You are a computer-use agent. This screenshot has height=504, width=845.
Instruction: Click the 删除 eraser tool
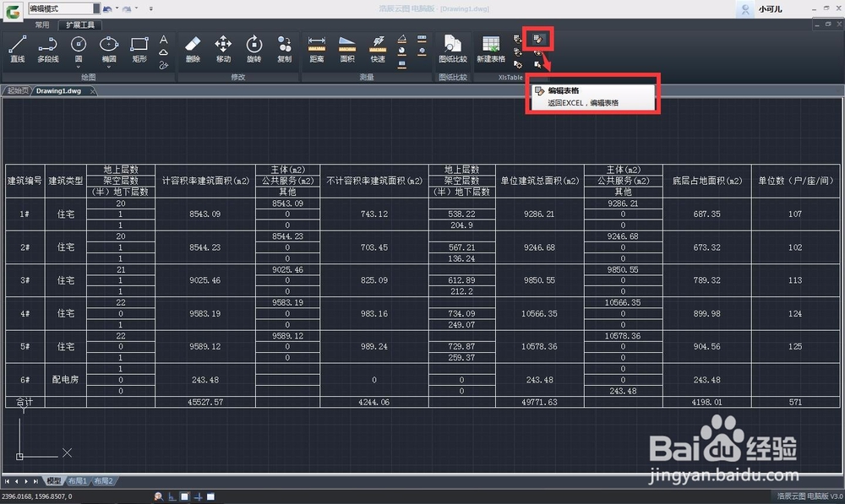coord(193,49)
